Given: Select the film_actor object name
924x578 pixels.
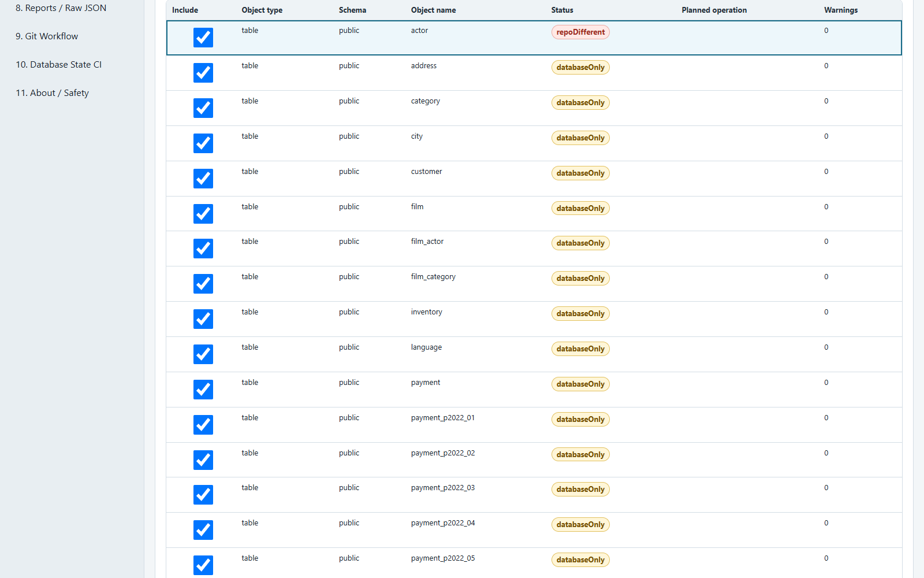Looking at the screenshot, I should (427, 242).
